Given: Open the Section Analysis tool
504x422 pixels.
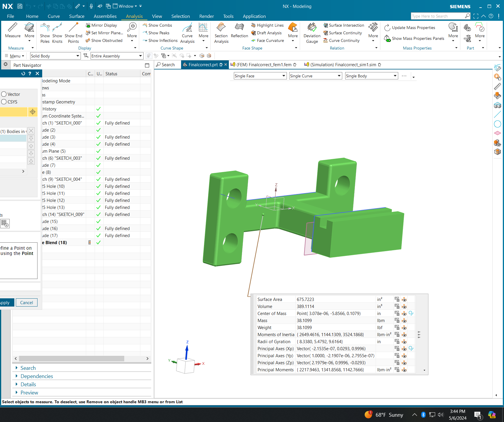Looking at the screenshot, I should click(221, 32).
